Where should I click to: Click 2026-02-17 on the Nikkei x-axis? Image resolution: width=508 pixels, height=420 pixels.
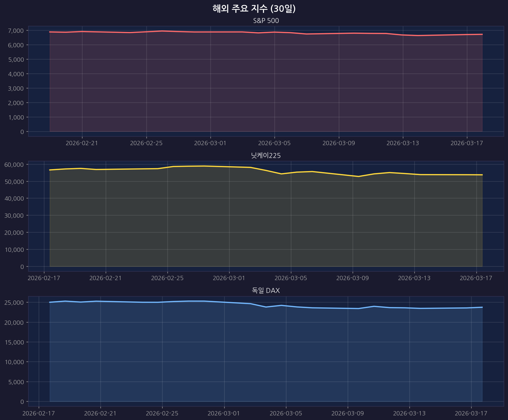click(x=44, y=278)
